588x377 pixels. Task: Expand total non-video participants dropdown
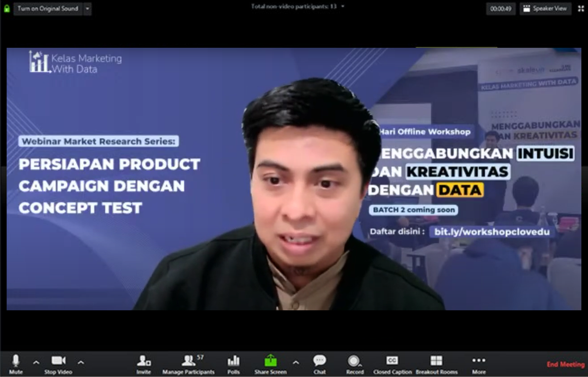(x=343, y=7)
